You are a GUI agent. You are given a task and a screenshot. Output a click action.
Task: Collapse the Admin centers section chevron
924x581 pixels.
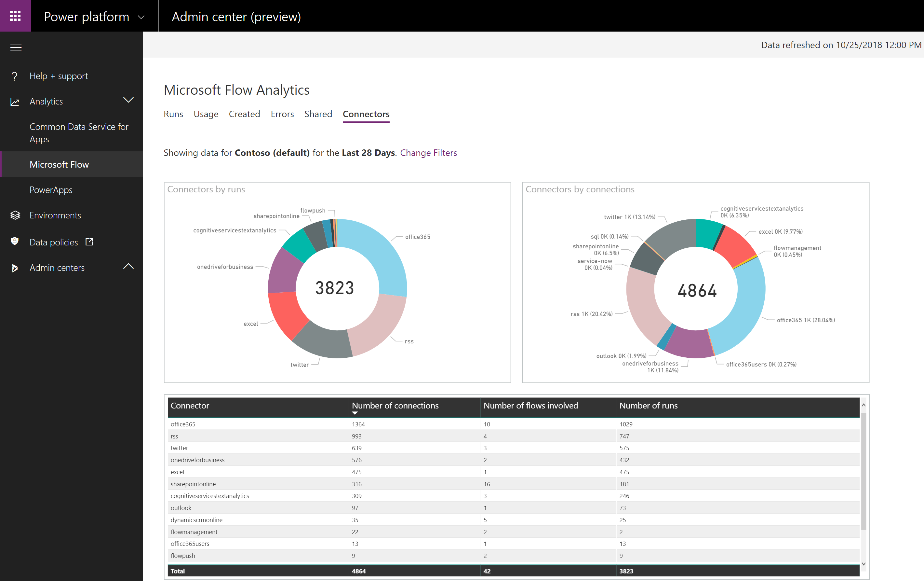129,267
